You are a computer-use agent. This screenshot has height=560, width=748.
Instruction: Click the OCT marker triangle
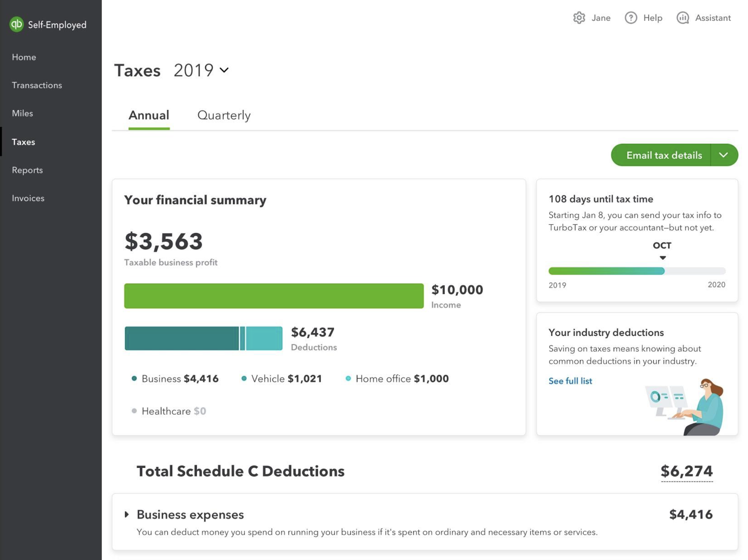(663, 258)
